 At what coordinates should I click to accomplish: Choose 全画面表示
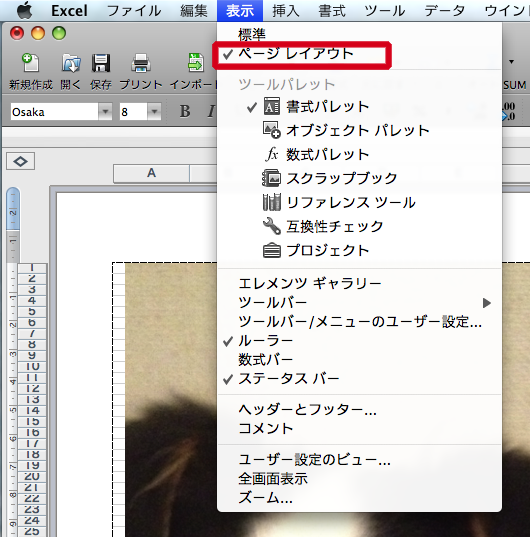(x=359, y=479)
